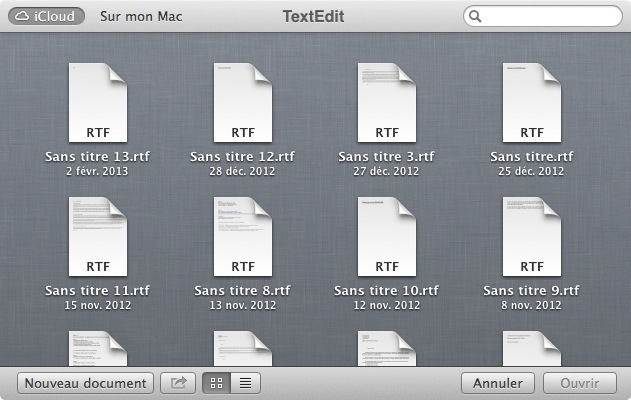Screen dimensions: 631x400
Task: Click the file name Sans titre 13.rtf
Action: click(x=97, y=156)
